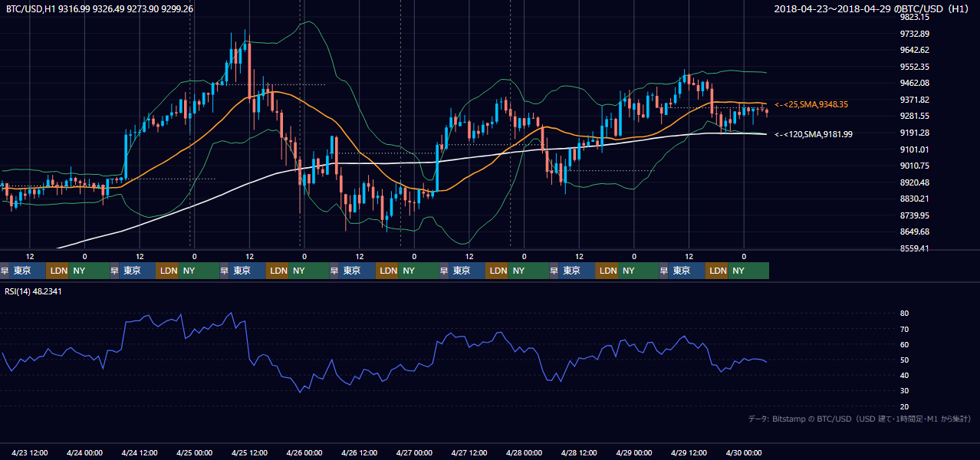Click the 4/30 00:00 date label
The image size is (980, 460).
[744, 452]
